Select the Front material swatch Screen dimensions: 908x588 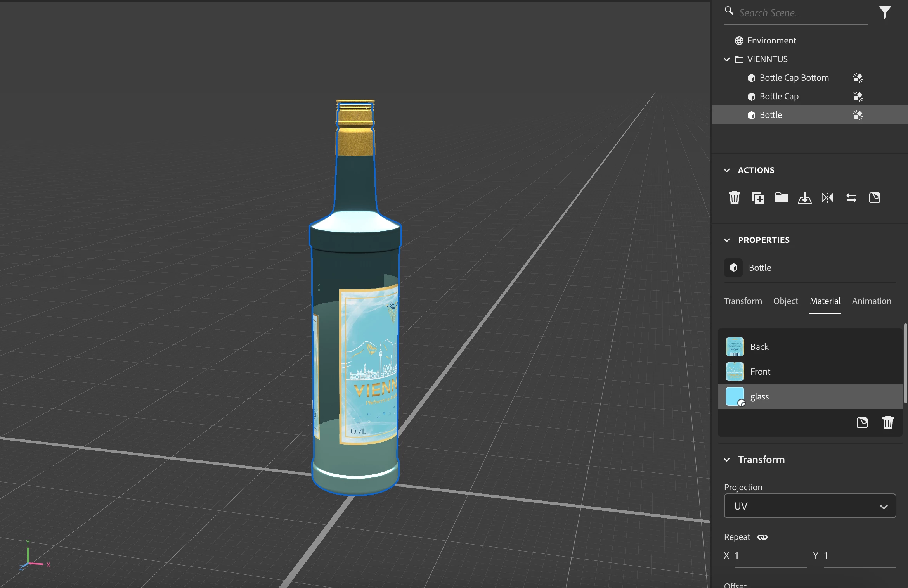point(735,372)
